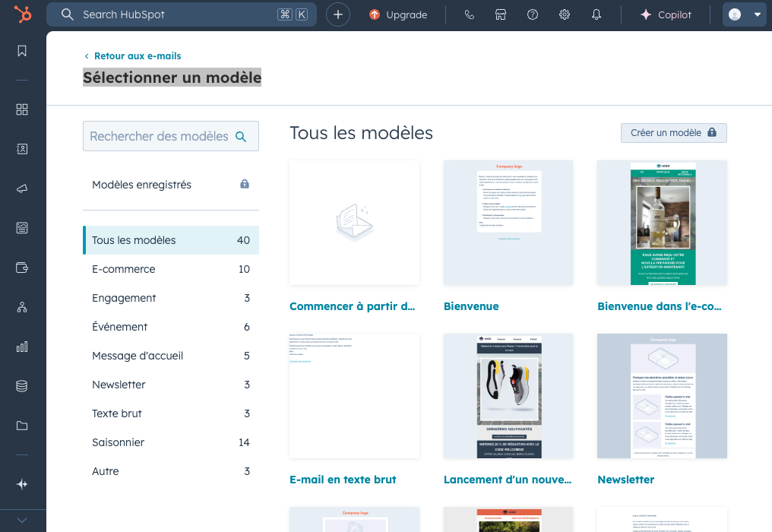Select the Texte brut category
Screen dimensions: 772x532
pyautogui.click(x=170, y=413)
